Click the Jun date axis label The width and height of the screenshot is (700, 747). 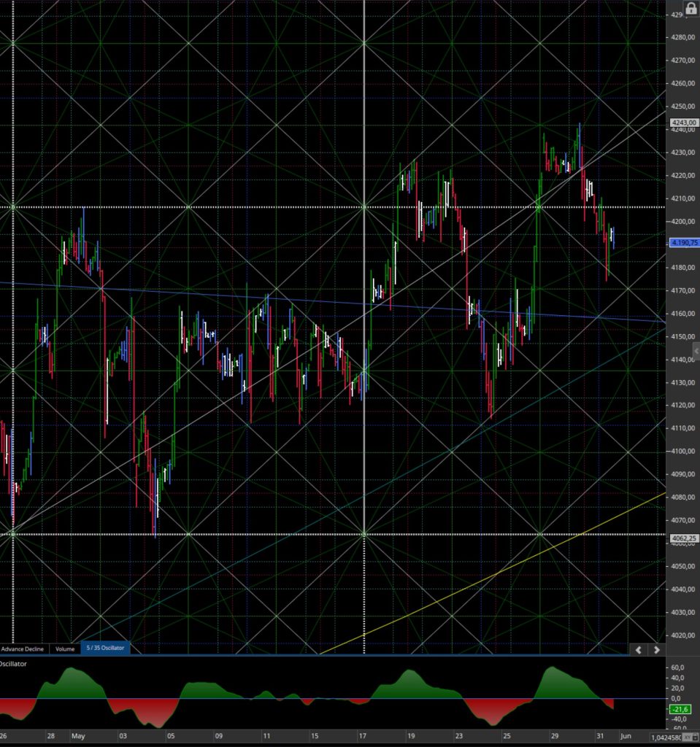(x=626, y=736)
